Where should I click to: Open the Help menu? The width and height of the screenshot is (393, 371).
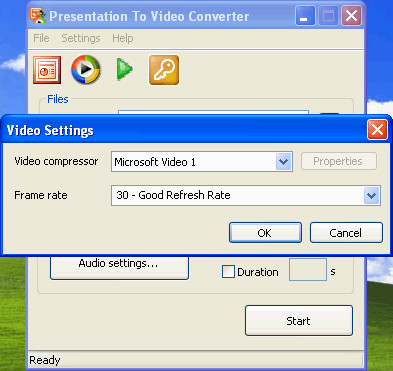(123, 38)
